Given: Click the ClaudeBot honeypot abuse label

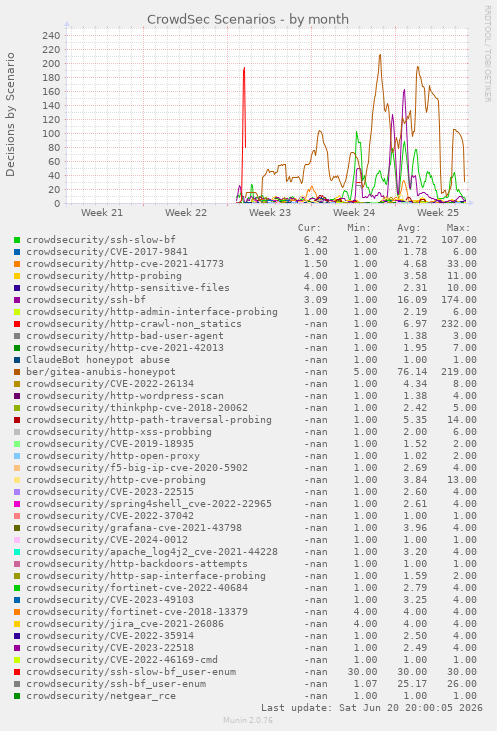Looking at the screenshot, I should [x=98, y=360].
